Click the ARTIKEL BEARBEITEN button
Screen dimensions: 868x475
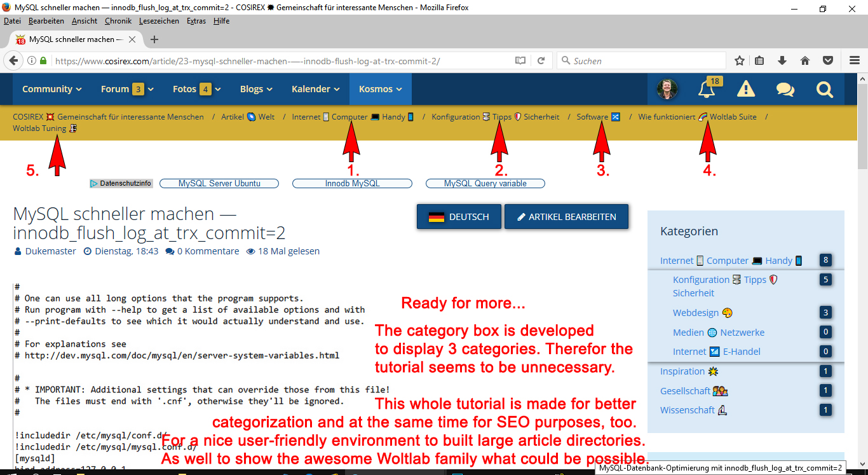566,217
